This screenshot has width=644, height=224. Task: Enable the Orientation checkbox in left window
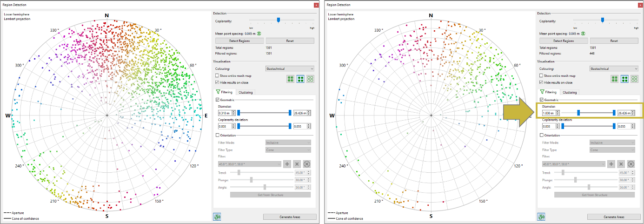pos(218,135)
